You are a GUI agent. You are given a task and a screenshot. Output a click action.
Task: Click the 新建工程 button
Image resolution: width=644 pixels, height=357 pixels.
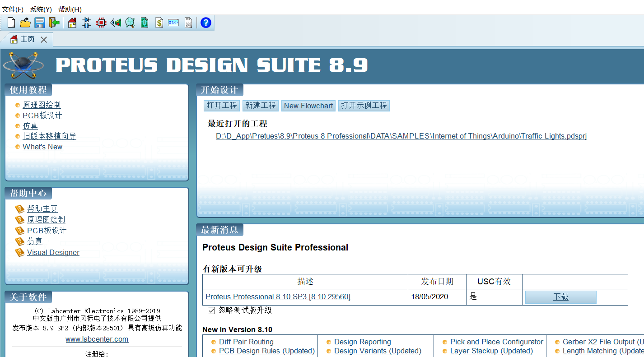pos(261,106)
